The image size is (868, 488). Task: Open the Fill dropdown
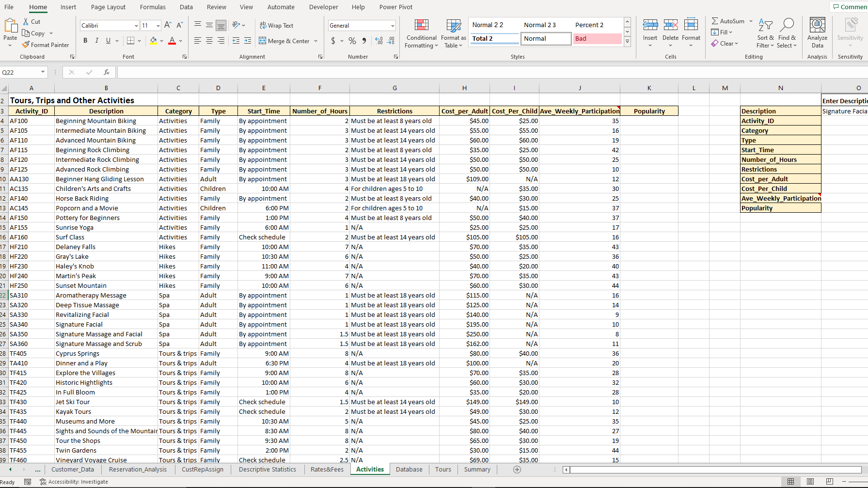pos(722,32)
